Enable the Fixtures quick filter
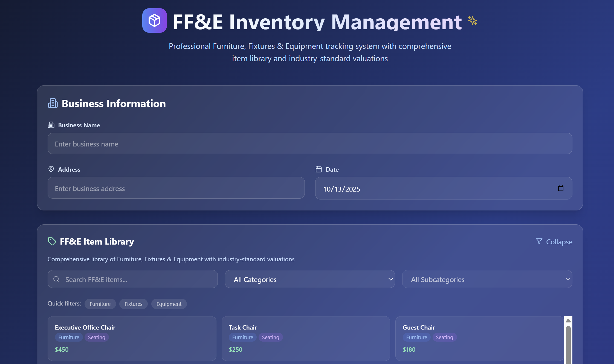The image size is (614, 364). (x=133, y=304)
